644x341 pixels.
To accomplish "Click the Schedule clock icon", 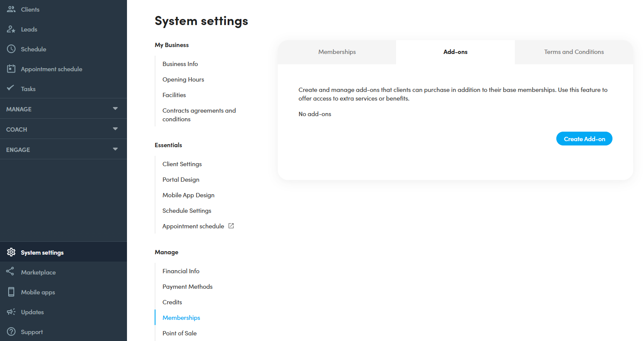I will (11, 49).
